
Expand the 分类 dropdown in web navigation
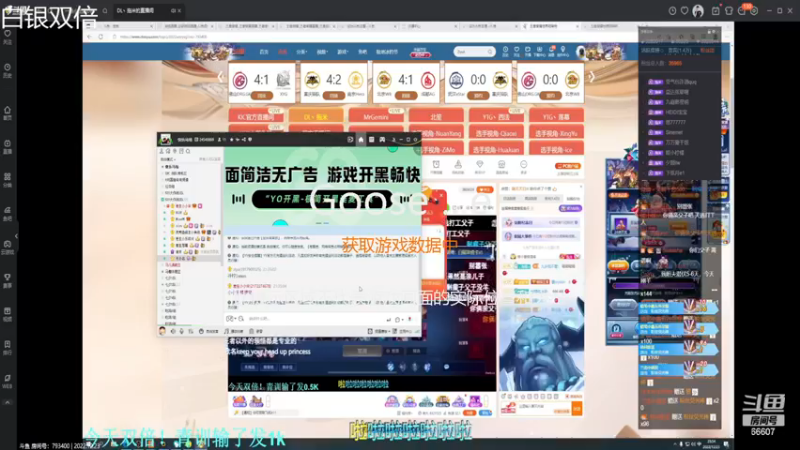coord(302,52)
